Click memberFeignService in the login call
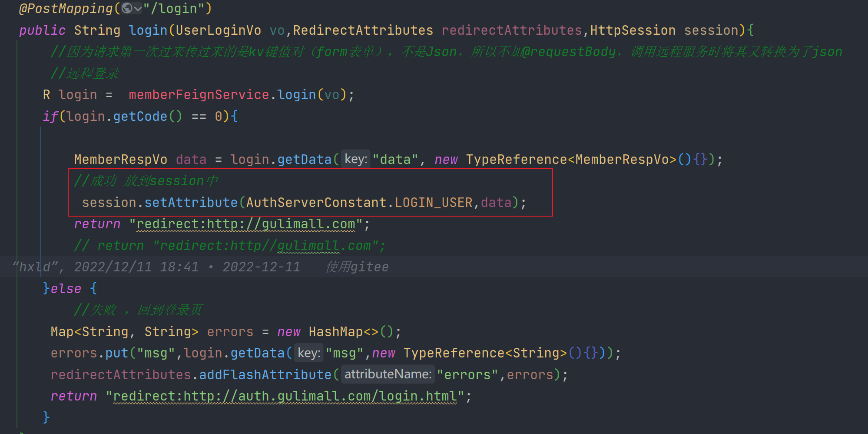This screenshot has width=868, height=434. pos(199,94)
